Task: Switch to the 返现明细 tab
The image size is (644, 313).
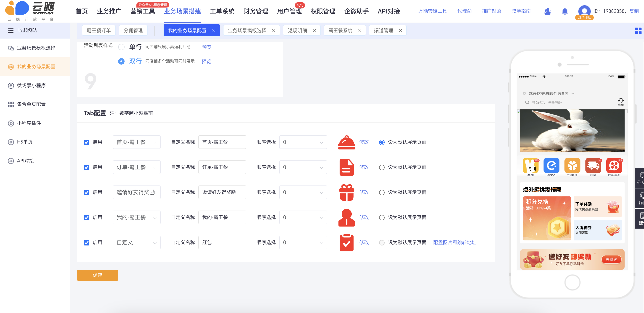Action: (297, 30)
